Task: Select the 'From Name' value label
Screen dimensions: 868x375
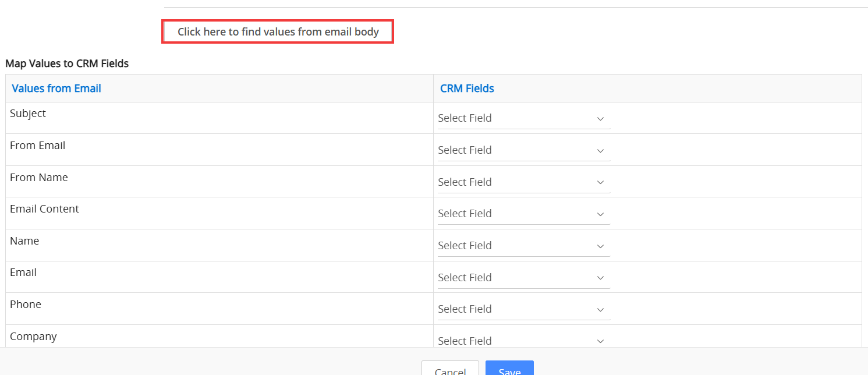Action: coord(39,178)
